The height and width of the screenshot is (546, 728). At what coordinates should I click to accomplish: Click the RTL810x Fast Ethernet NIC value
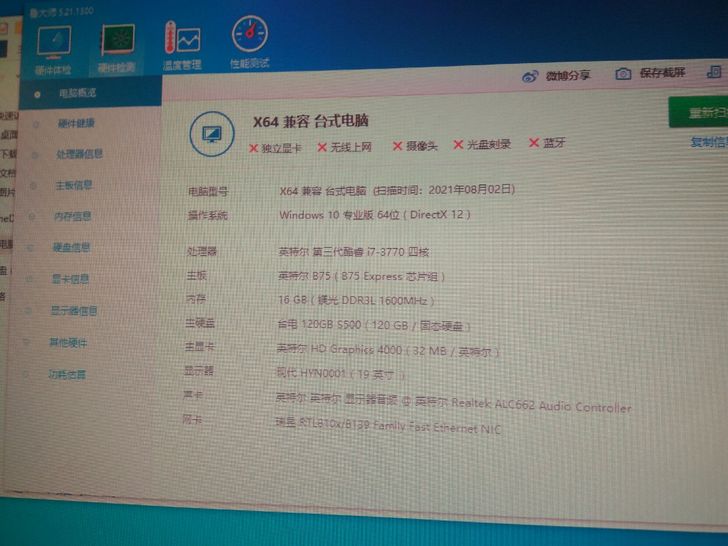[x=388, y=426]
